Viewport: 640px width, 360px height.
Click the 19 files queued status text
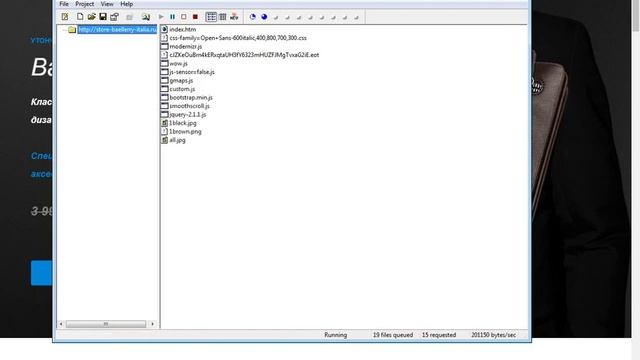click(393, 335)
